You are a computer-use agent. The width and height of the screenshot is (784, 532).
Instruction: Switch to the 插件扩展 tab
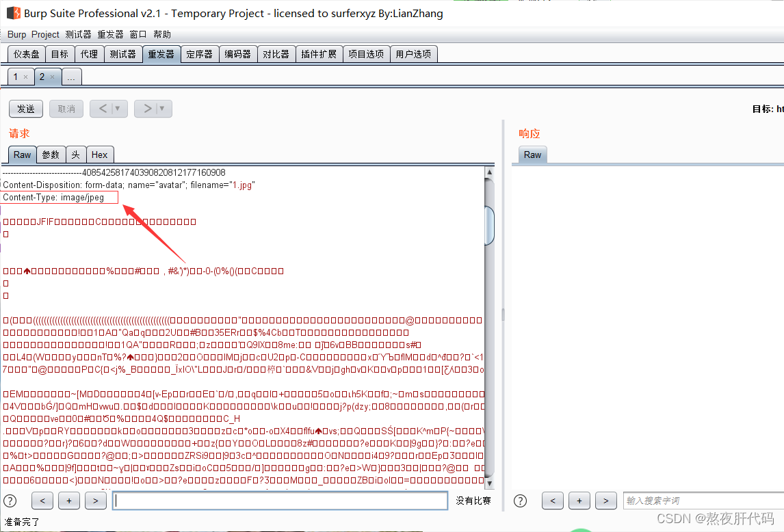pyautogui.click(x=319, y=54)
